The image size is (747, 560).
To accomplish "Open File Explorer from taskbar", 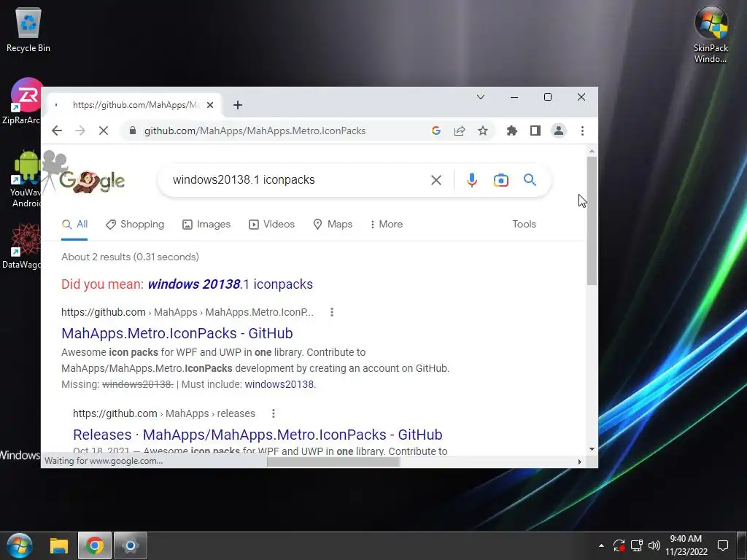I will coord(59,545).
